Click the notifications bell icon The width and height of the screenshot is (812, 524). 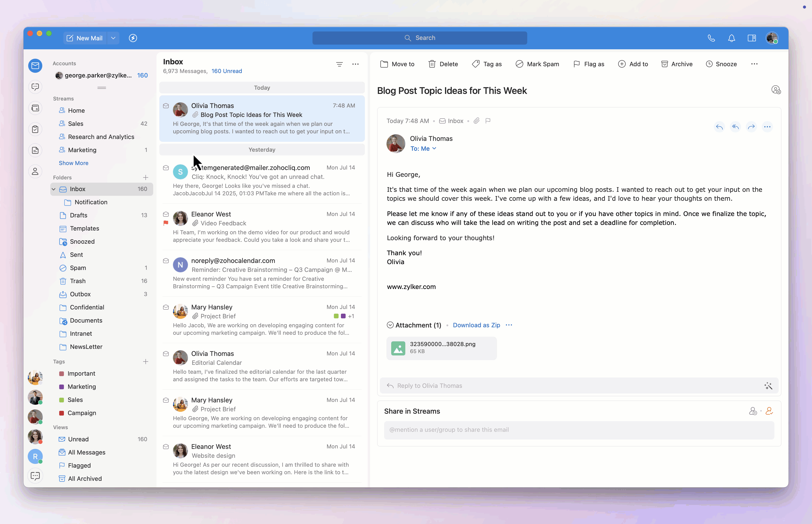731,38
